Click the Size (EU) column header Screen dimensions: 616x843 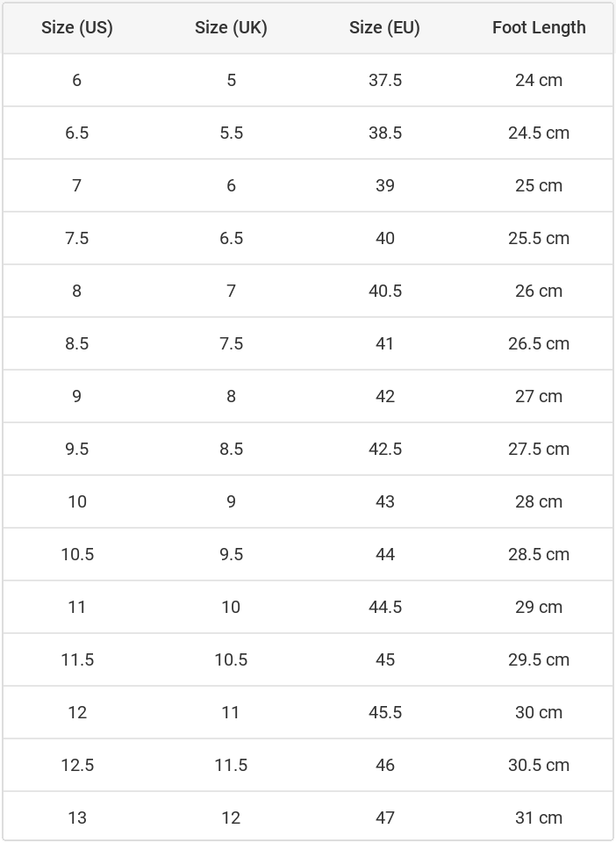(384, 27)
